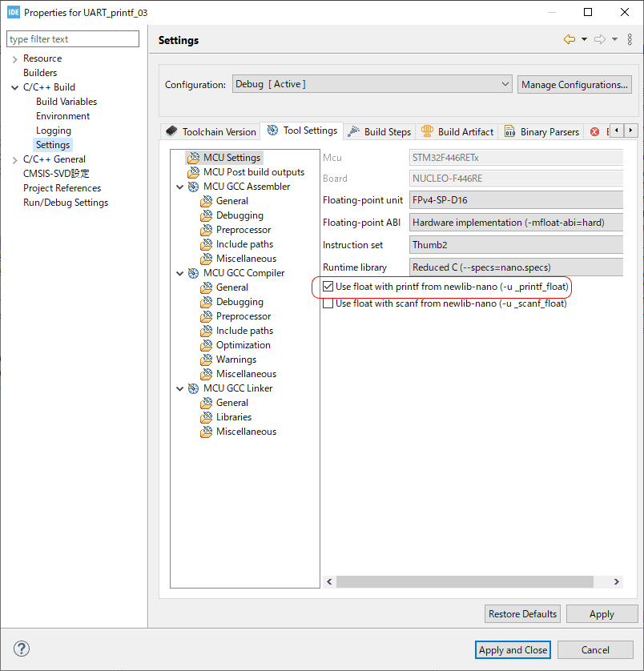Switch to the Build Artifact tab
The image size is (644, 671).
click(457, 131)
